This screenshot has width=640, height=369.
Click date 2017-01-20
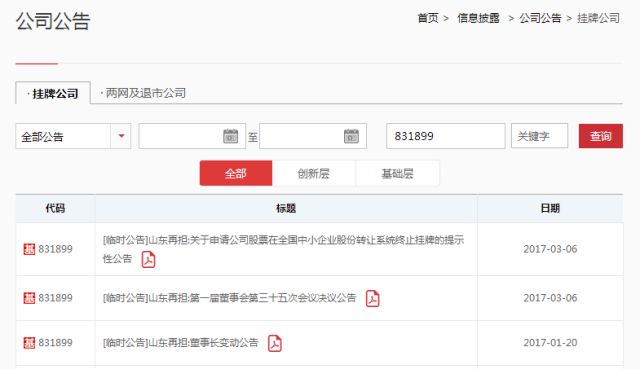550,343
